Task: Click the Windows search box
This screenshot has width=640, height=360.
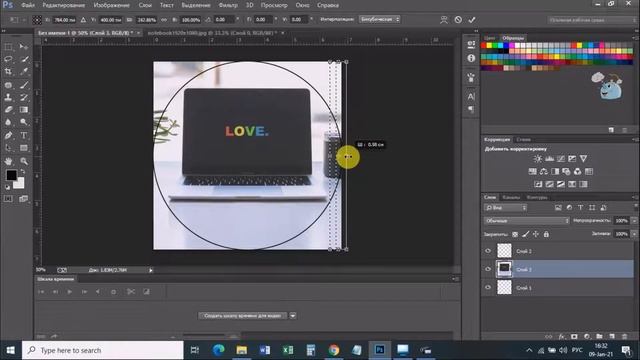Action: click(103, 350)
